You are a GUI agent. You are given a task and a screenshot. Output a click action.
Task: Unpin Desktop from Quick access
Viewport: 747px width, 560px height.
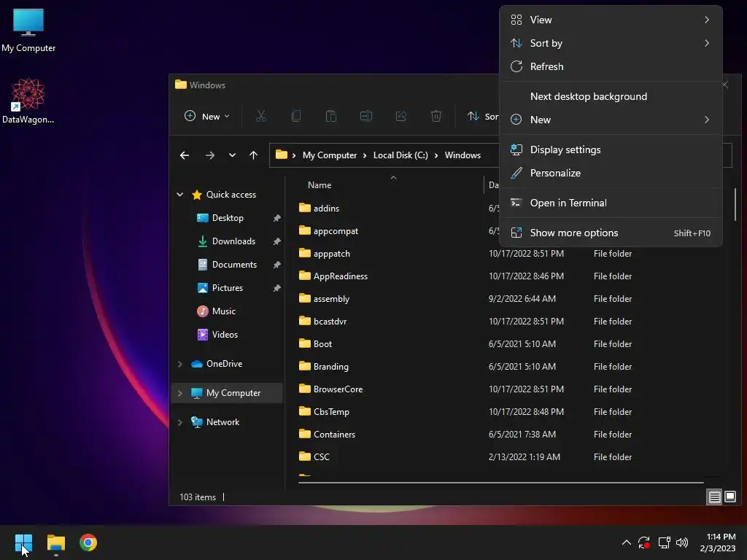tap(276, 218)
